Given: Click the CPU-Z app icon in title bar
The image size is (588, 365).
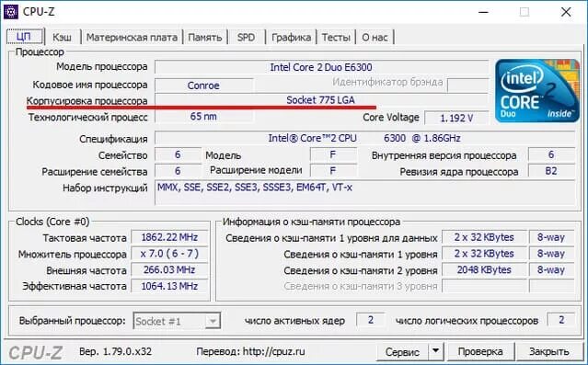Looking at the screenshot, I should tap(10, 12).
